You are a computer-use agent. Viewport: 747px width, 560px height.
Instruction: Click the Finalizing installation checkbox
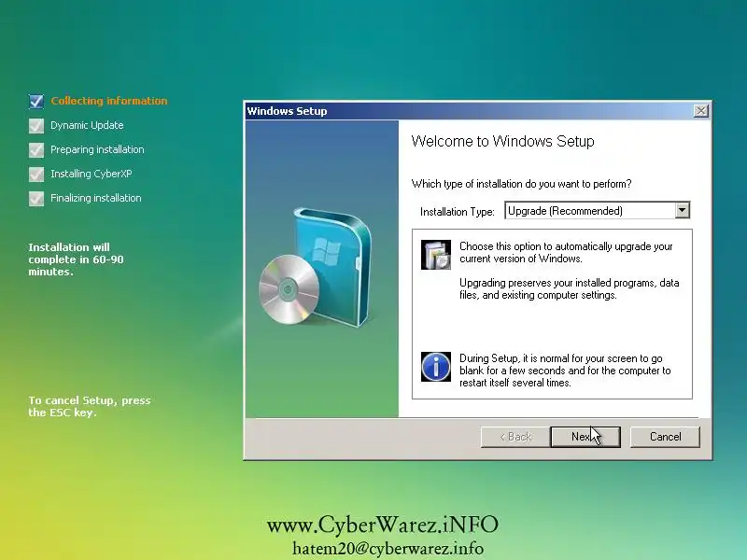pos(36,198)
